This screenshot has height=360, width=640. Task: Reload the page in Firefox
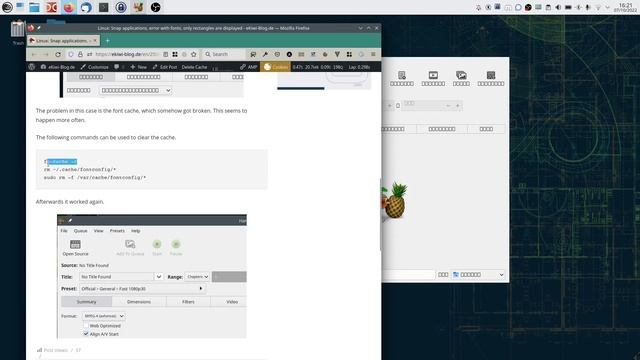pos(58,54)
